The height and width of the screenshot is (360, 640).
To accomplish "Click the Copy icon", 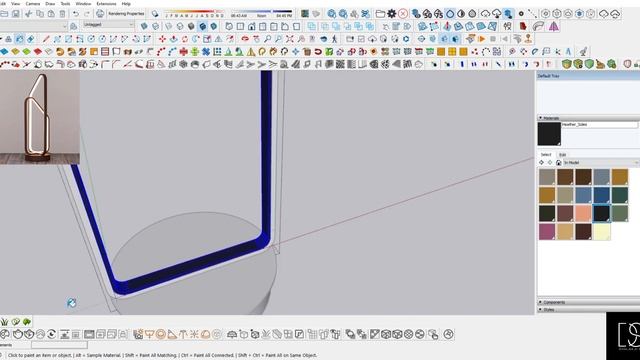I will pos(40,14).
